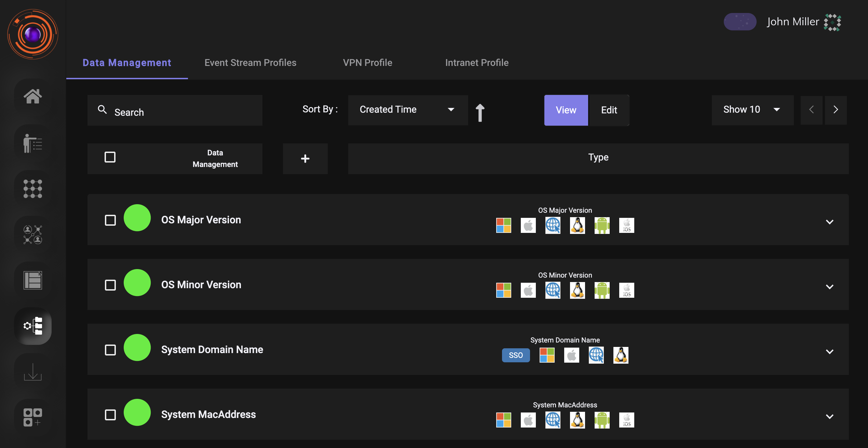Click System MacAddress row title
868x448 pixels.
click(208, 415)
